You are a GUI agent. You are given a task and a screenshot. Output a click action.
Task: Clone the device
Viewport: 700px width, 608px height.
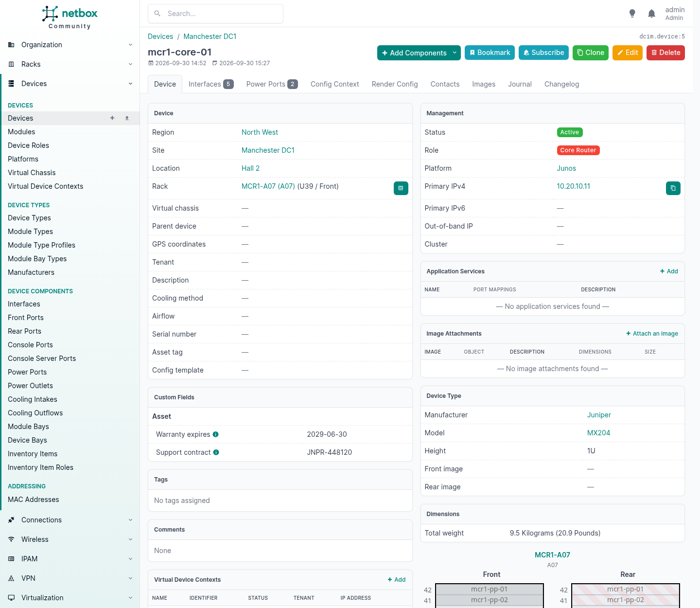pos(591,53)
